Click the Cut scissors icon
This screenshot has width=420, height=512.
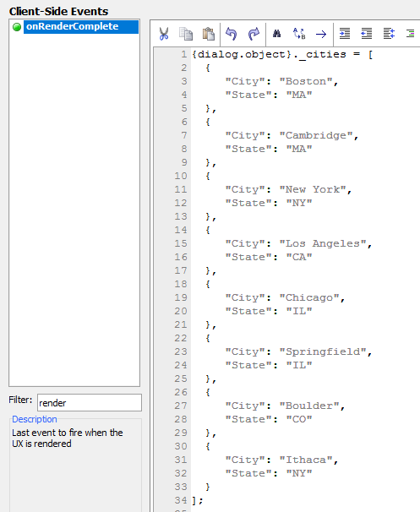[x=164, y=34]
